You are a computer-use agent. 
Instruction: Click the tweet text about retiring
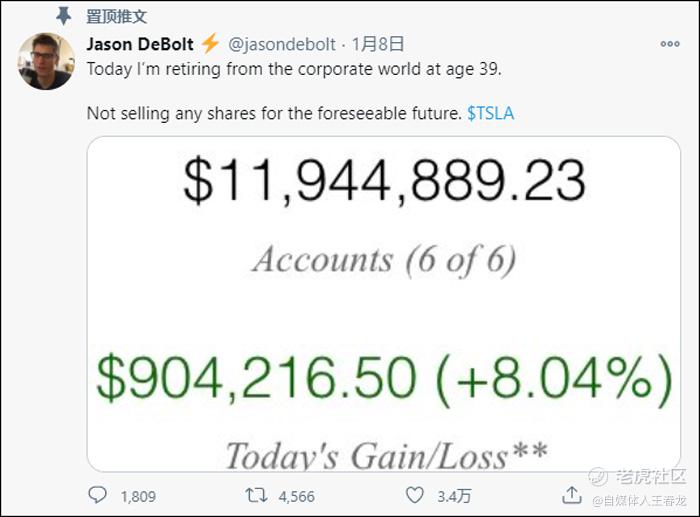(x=295, y=69)
